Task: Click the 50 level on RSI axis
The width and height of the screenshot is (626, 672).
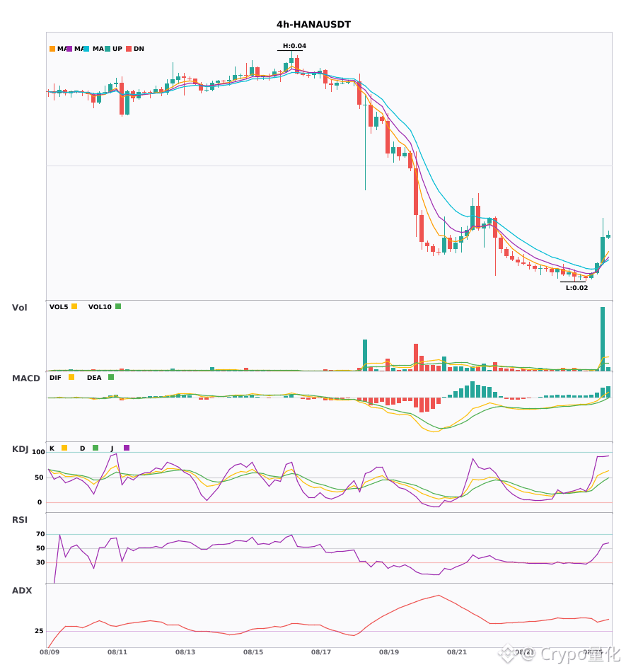Action: (40, 548)
